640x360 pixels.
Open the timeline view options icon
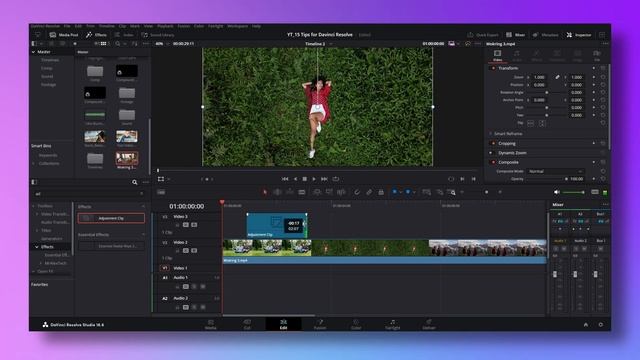tap(161, 192)
